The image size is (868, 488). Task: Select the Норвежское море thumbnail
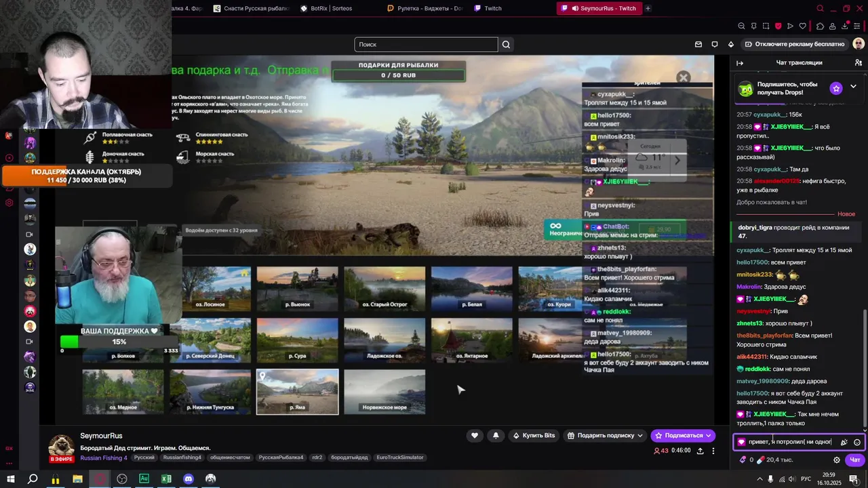(384, 391)
